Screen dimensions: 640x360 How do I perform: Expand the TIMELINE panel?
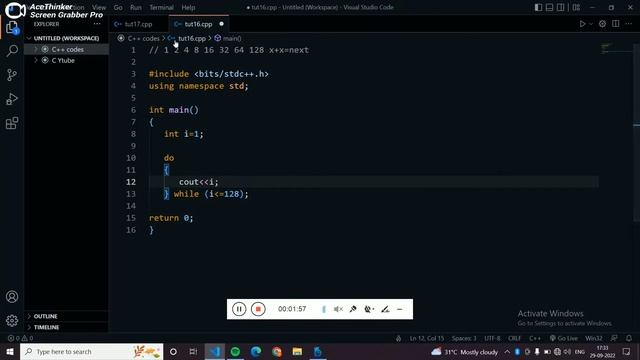click(x=67, y=327)
